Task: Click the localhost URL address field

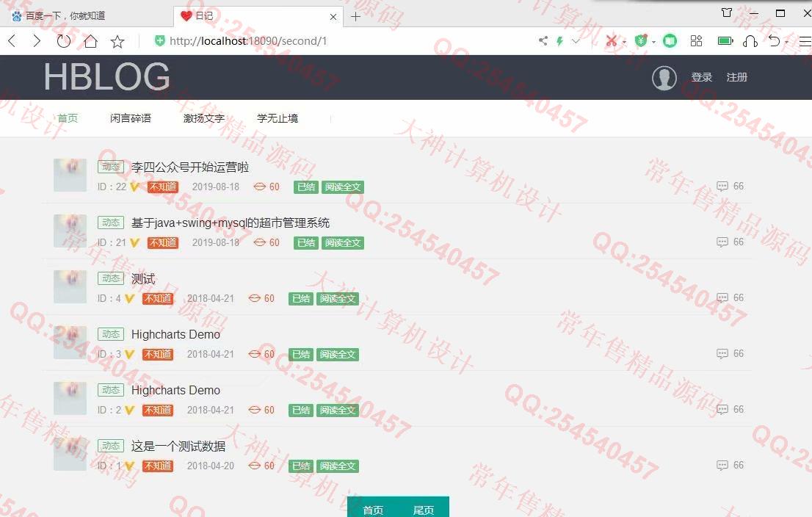Action: click(x=248, y=41)
